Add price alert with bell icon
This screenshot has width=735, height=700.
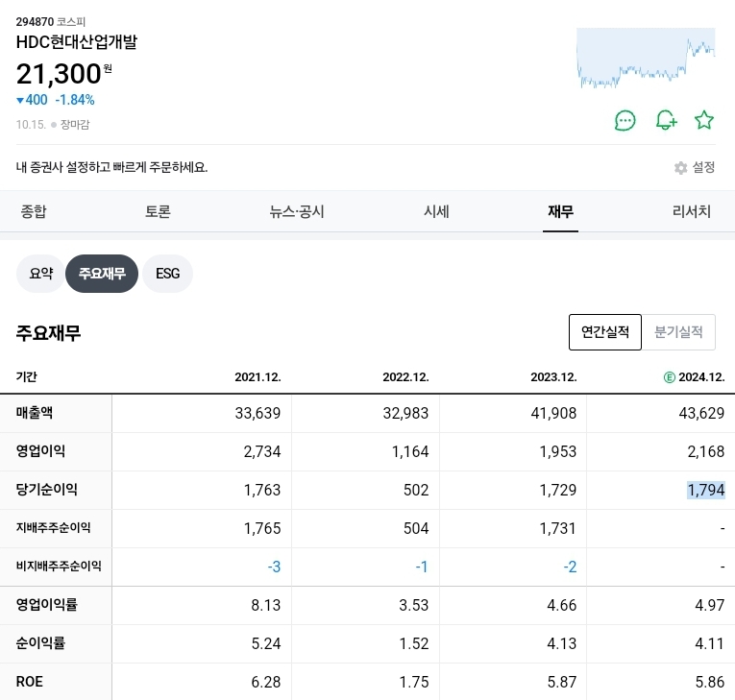[x=666, y=120]
